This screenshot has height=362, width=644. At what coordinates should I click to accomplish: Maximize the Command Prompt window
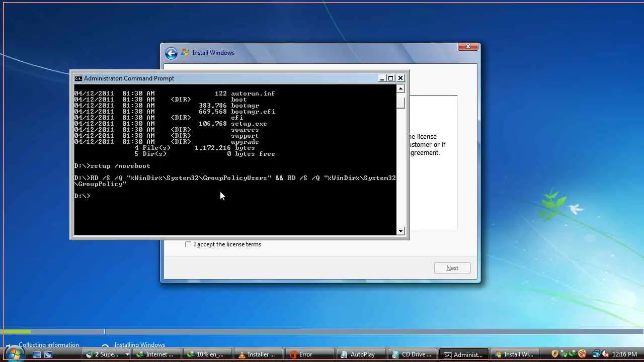(x=391, y=78)
